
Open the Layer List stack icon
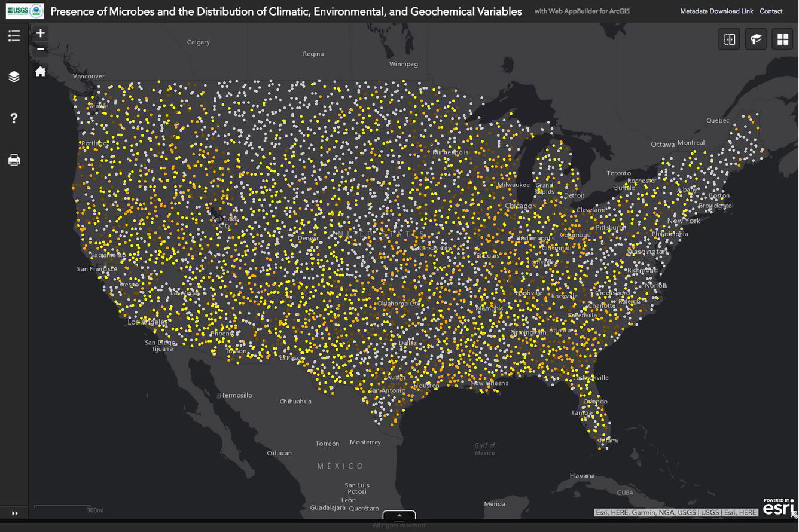pos(14,77)
